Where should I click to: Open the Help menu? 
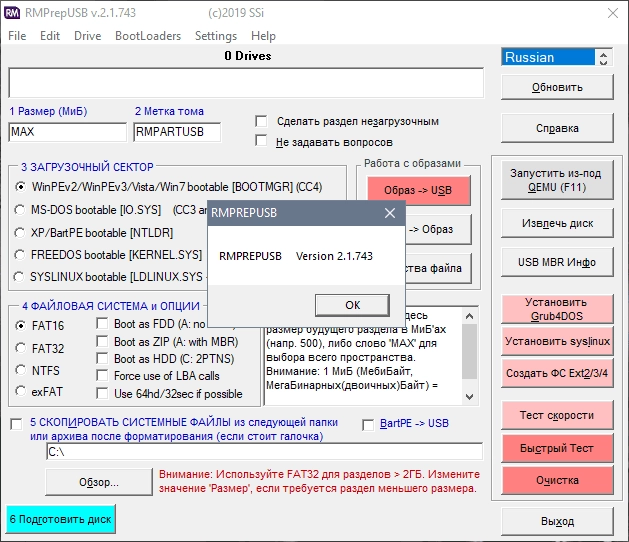(x=263, y=36)
